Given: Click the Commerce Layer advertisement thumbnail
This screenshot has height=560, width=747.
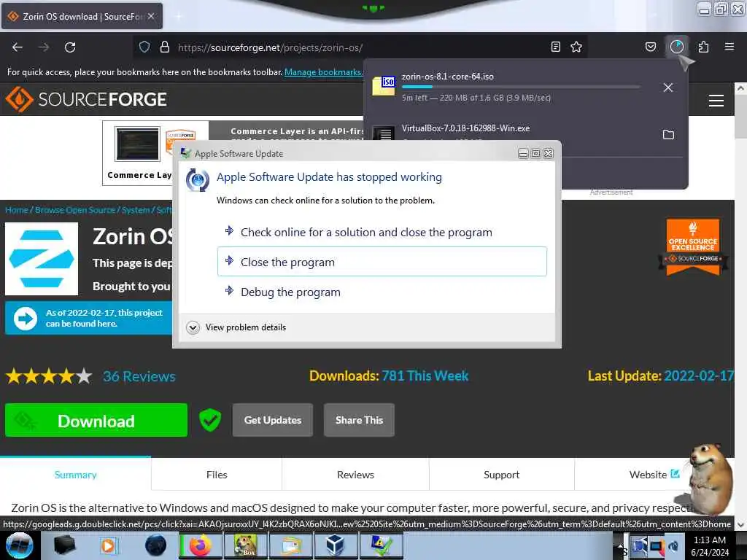Looking at the screenshot, I should pyautogui.click(x=137, y=144).
